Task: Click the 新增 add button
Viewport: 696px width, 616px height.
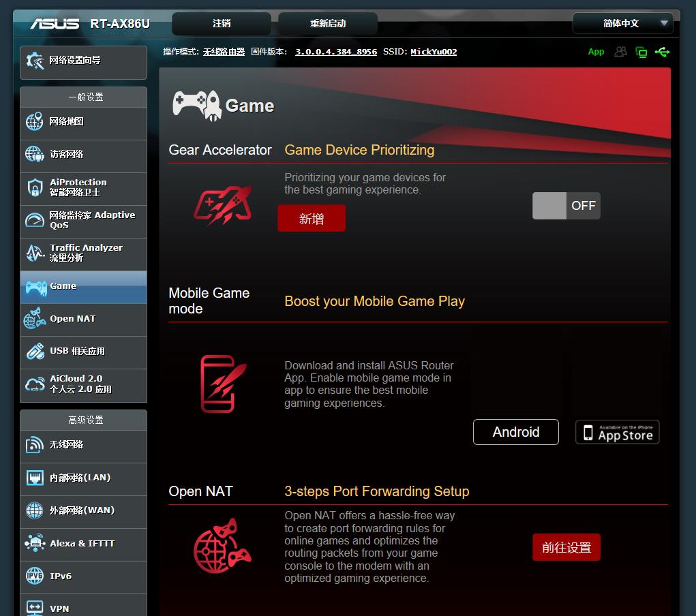Action: tap(312, 219)
